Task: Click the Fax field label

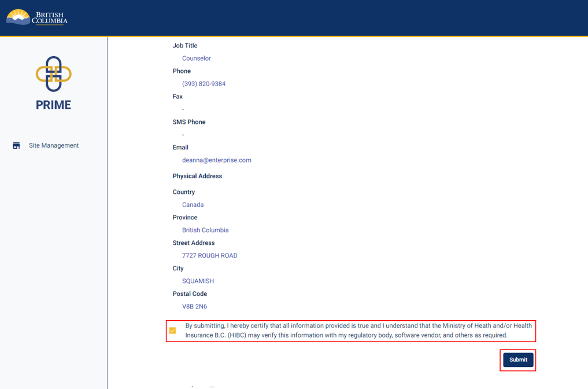Action: (x=177, y=97)
